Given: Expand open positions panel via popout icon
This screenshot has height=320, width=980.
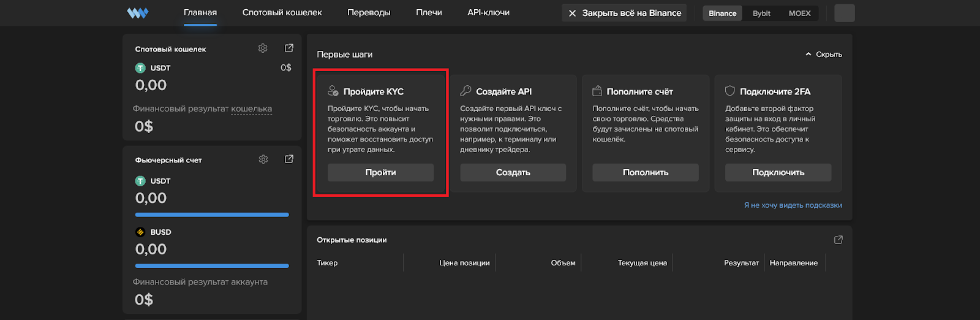Looking at the screenshot, I should tap(838, 240).
